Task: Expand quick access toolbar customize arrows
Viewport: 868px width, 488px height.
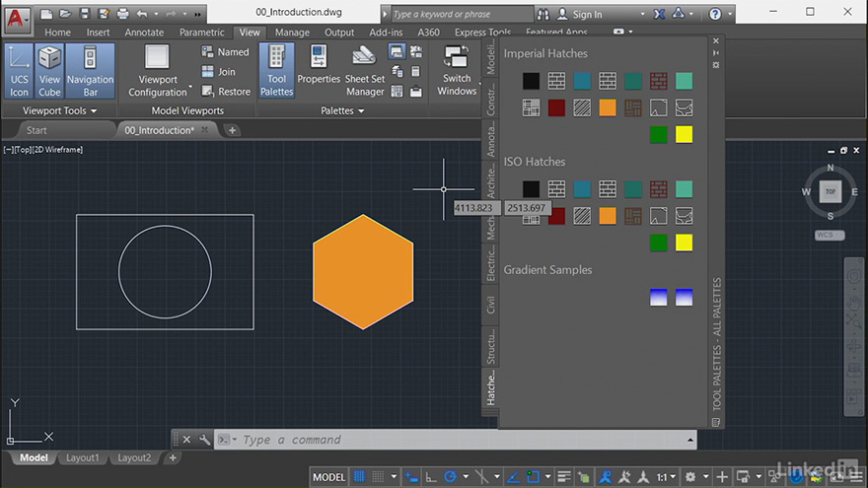Action: coord(197,15)
